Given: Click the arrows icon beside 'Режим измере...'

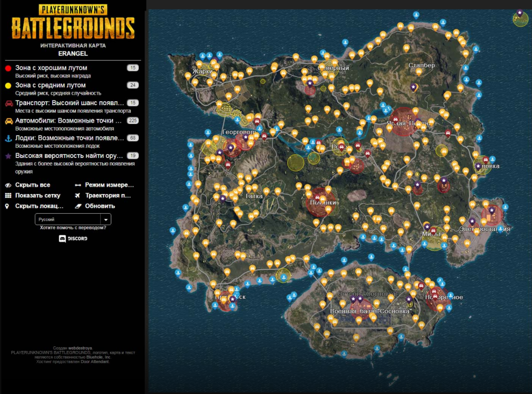Looking at the screenshot, I should [78, 185].
